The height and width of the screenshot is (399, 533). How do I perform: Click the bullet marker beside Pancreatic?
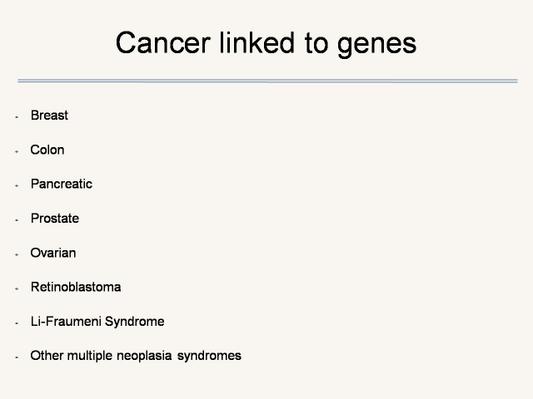point(17,186)
